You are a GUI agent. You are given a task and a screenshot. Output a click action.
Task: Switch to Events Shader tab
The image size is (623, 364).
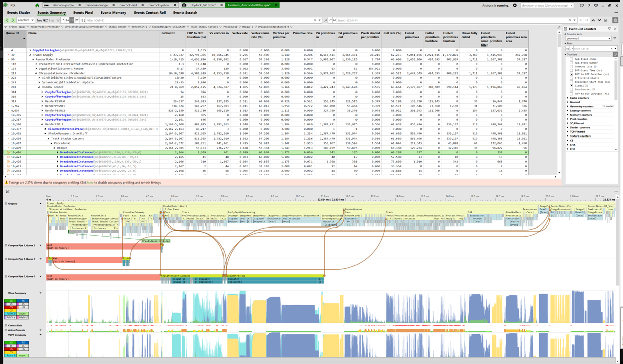click(19, 13)
